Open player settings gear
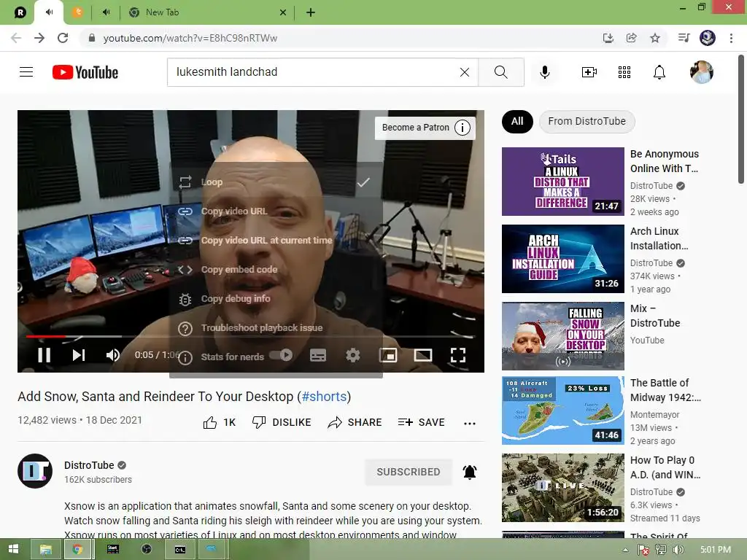Viewport: 747px width, 560px height. (353, 355)
